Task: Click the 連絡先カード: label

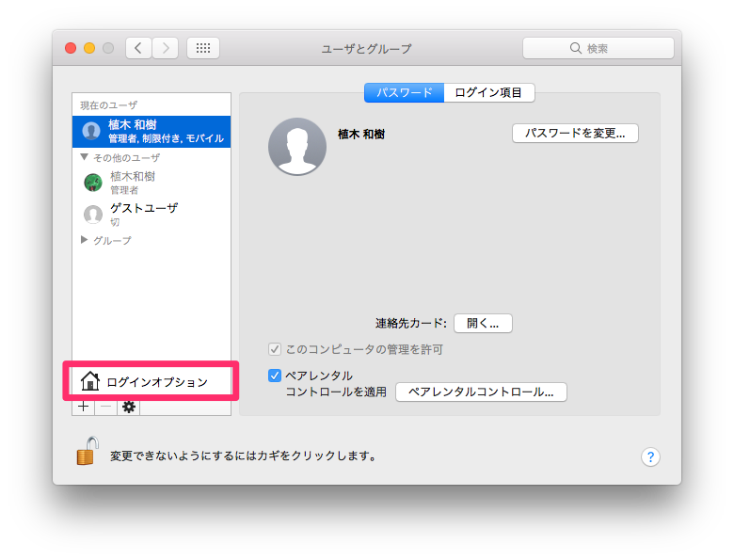Action: [411, 324]
